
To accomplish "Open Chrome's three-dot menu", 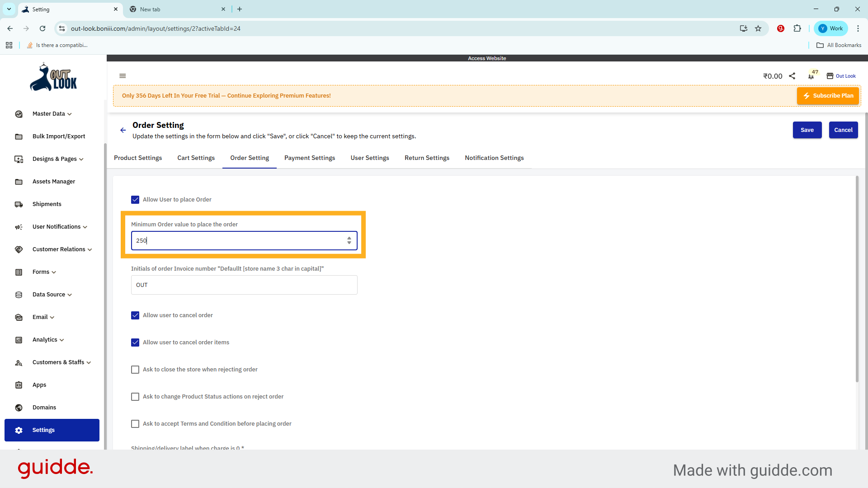I will pyautogui.click(x=858, y=28).
